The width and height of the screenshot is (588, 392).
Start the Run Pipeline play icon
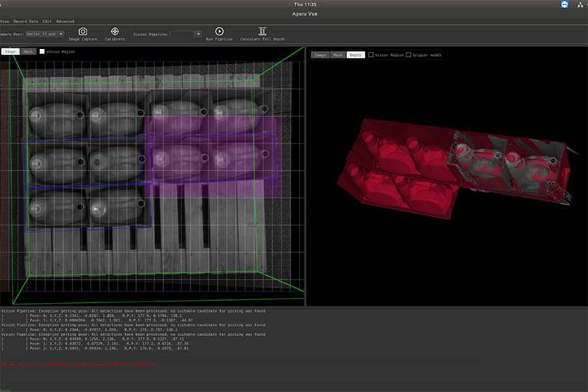point(220,31)
